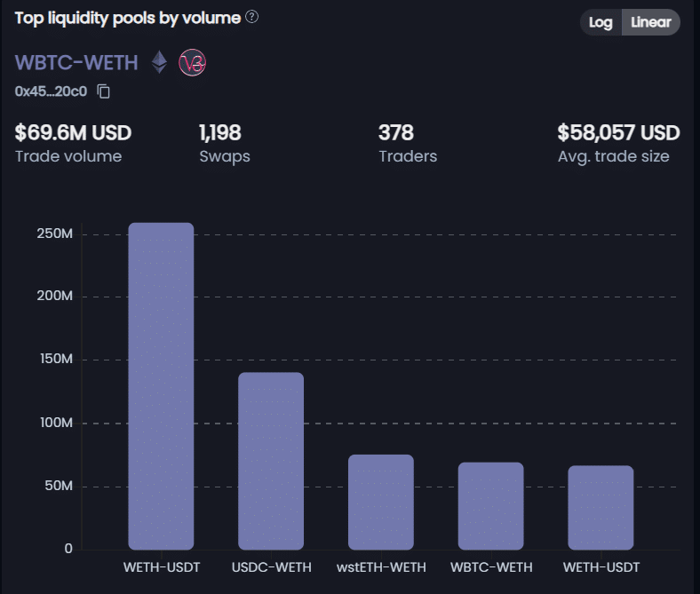Switch the chart to Log scale
The width and height of the screenshot is (700, 594).
[x=601, y=22]
